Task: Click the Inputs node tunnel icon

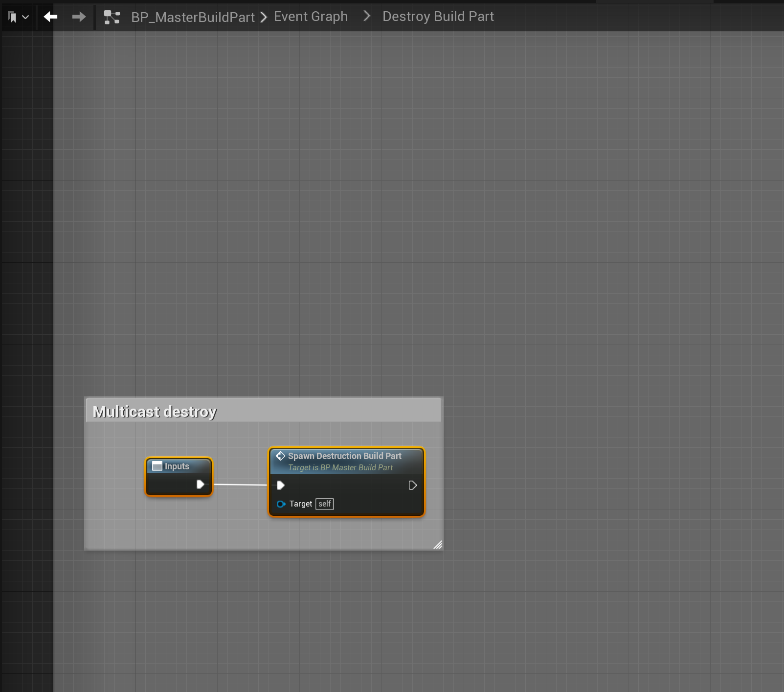Action: pyautogui.click(x=157, y=466)
